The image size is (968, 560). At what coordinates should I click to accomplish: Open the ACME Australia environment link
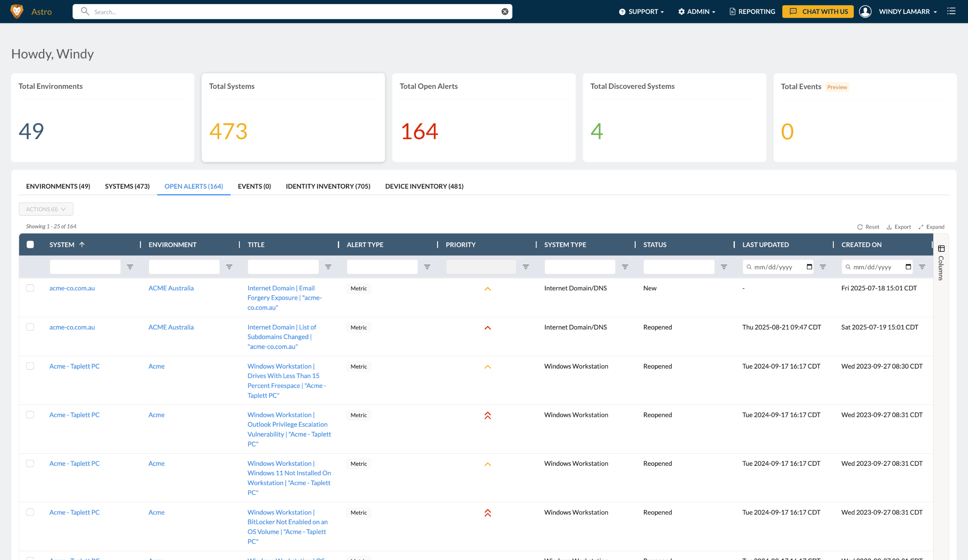(171, 288)
